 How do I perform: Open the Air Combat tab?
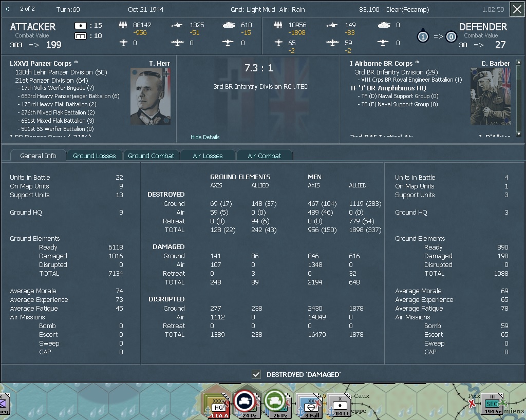[x=265, y=156]
